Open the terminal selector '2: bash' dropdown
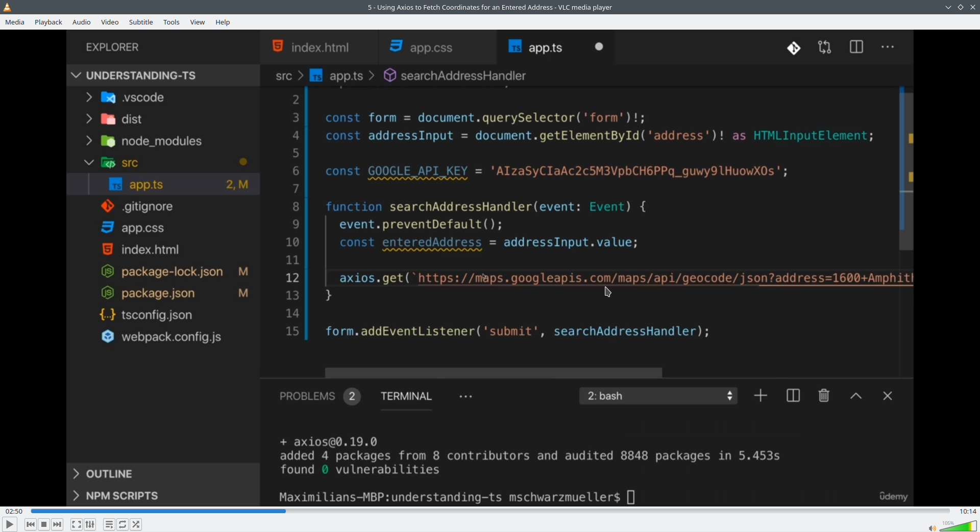Viewport: 980px width, 532px height. coord(658,396)
